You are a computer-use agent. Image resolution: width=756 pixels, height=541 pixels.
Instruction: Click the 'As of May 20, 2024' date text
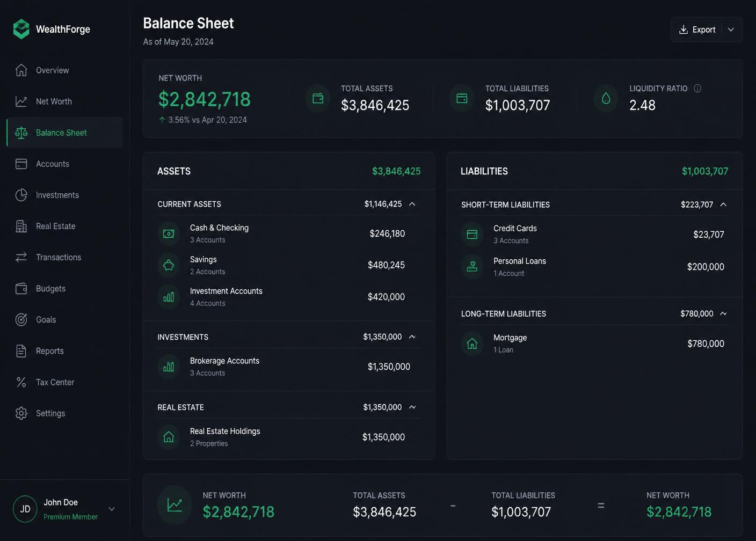click(178, 42)
